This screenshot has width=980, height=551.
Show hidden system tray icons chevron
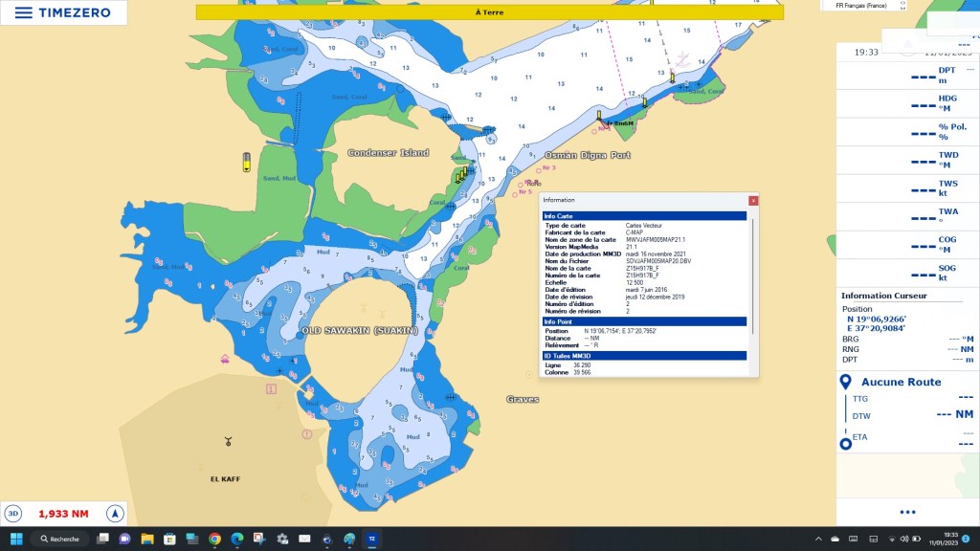pyautogui.click(x=818, y=539)
